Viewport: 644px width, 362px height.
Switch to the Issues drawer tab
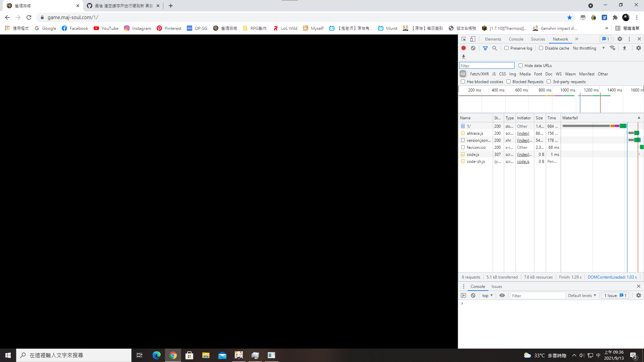coord(497,286)
